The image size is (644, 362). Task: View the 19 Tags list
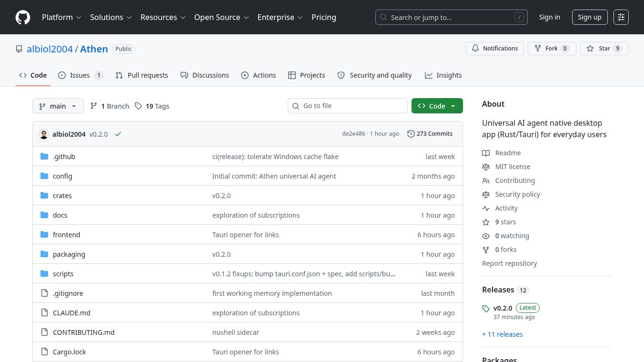click(x=152, y=106)
